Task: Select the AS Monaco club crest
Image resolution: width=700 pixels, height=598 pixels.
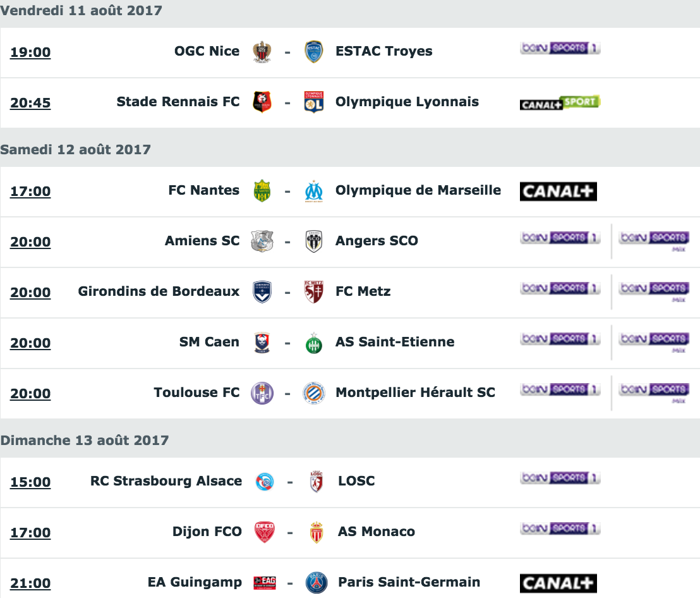Action: pos(317,532)
